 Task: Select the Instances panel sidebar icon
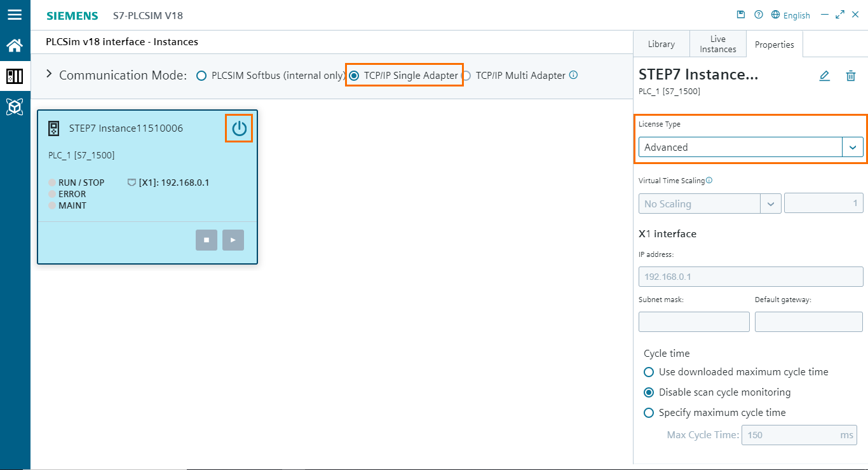point(15,76)
